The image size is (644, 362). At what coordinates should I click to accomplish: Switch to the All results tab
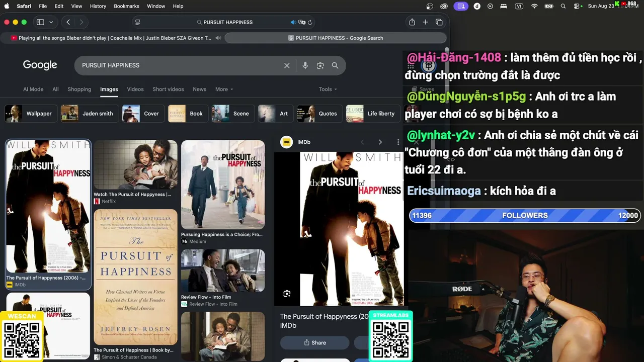coord(56,89)
